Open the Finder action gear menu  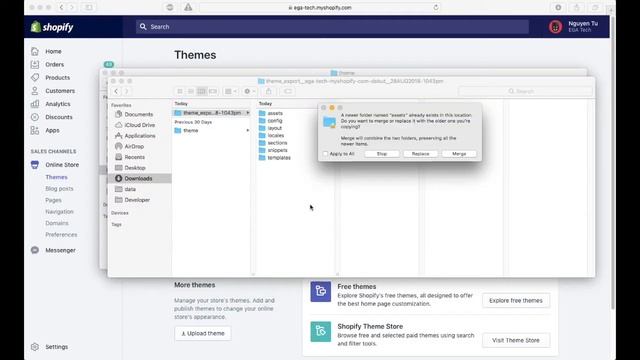[x=249, y=91]
